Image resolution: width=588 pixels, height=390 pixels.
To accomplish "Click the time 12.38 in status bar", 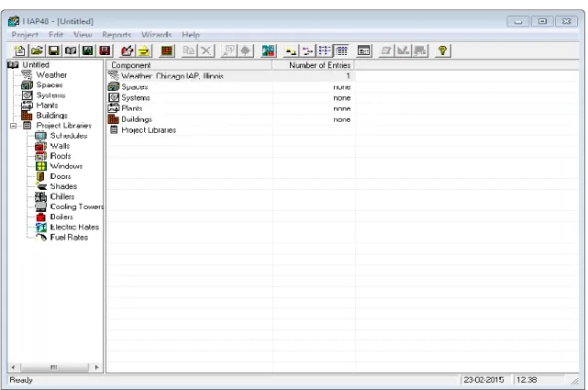I will tap(527, 380).
